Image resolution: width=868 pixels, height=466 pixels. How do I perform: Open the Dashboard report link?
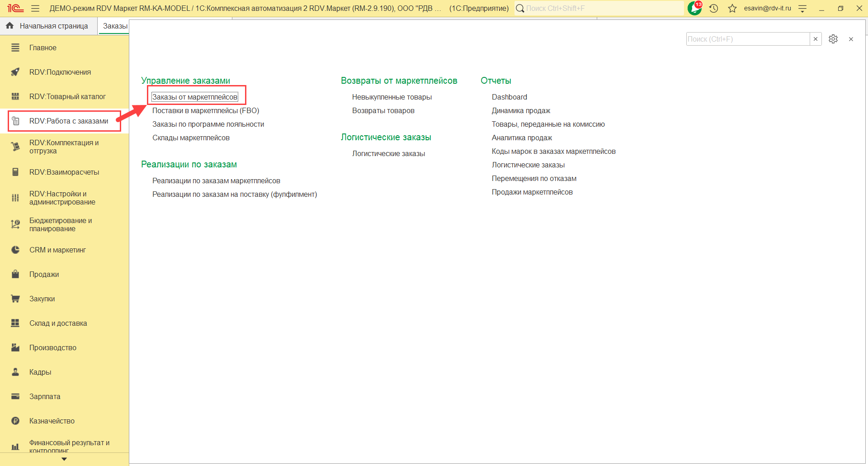pos(509,97)
